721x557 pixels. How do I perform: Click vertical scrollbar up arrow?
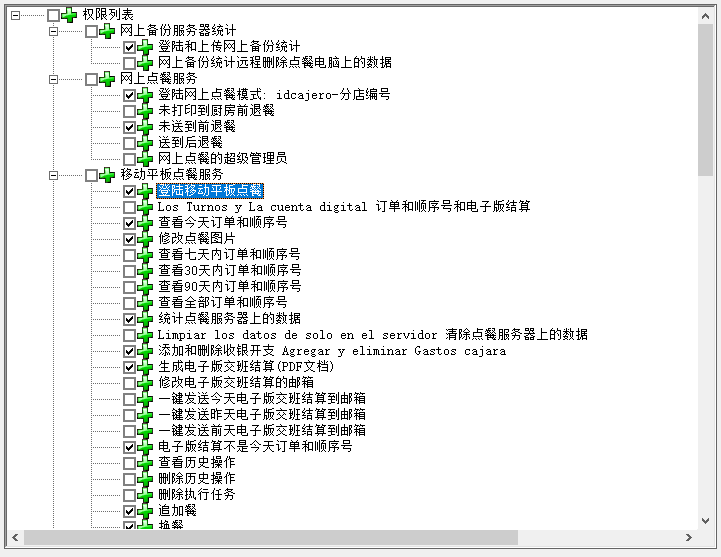point(705,16)
